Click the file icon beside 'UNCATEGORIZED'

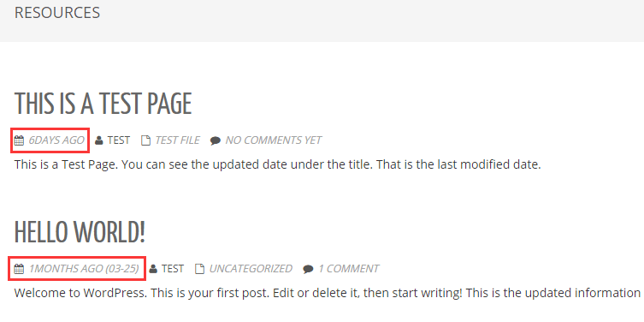tap(199, 270)
